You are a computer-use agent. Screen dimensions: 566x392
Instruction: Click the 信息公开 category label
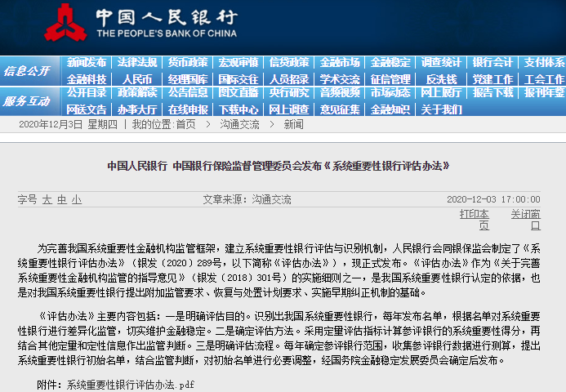(26, 71)
